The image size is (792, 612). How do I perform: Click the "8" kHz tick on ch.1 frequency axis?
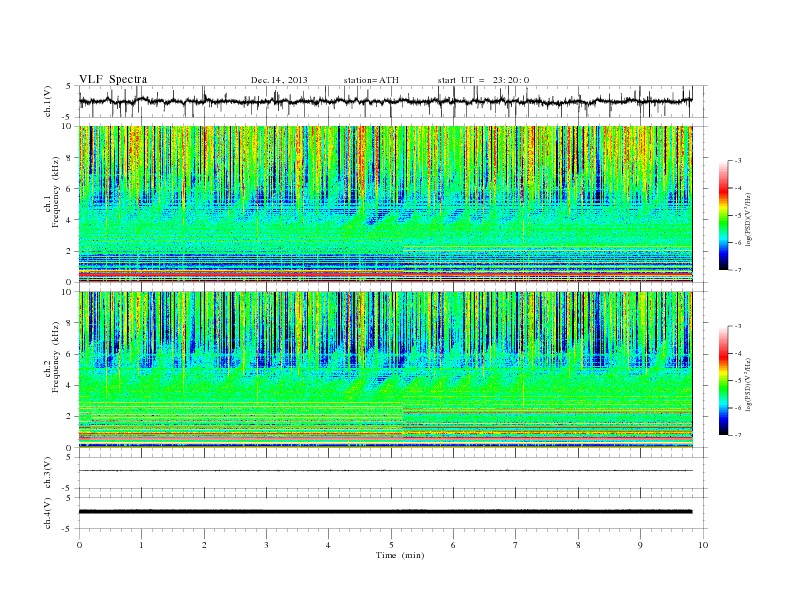tap(69, 158)
